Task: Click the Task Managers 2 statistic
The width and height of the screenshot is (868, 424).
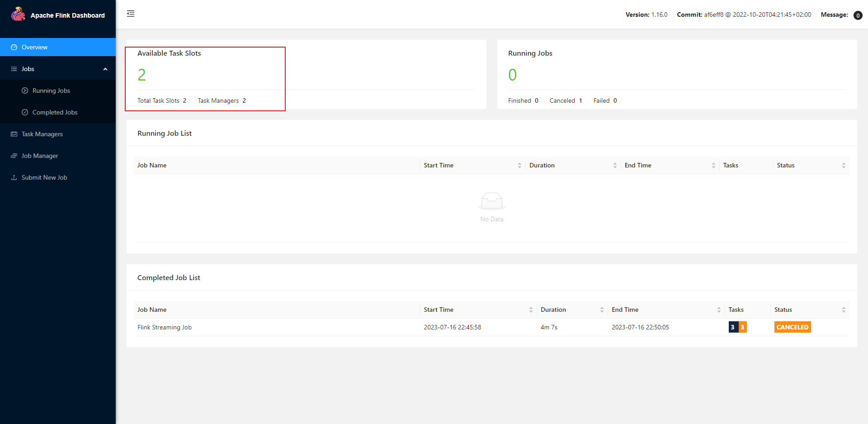Action: click(x=222, y=100)
